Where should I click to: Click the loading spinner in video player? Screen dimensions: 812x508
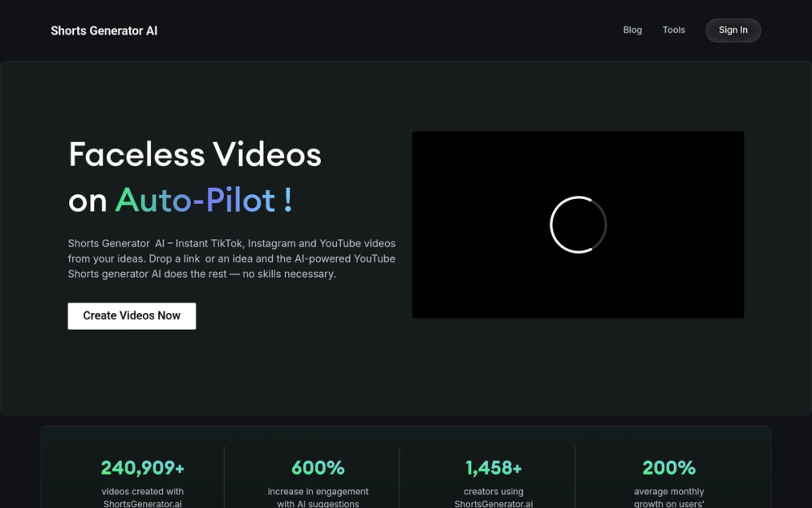click(578, 224)
